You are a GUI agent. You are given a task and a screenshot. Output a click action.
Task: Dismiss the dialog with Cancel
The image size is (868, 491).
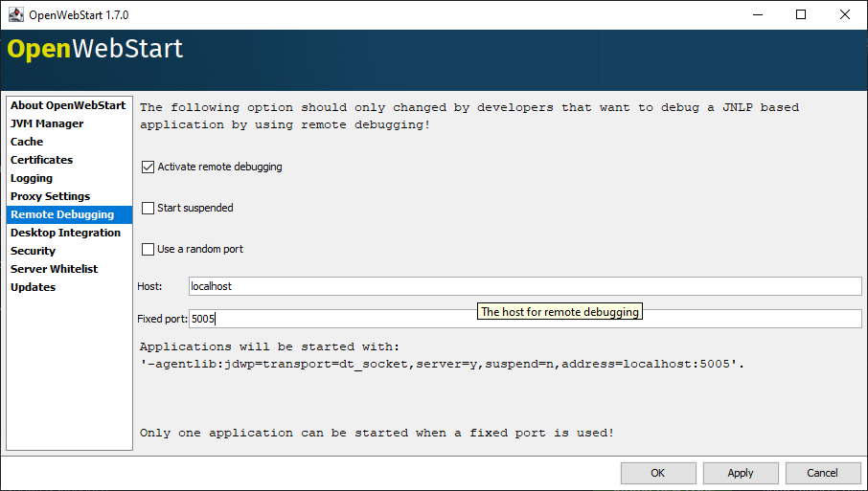[x=823, y=474]
